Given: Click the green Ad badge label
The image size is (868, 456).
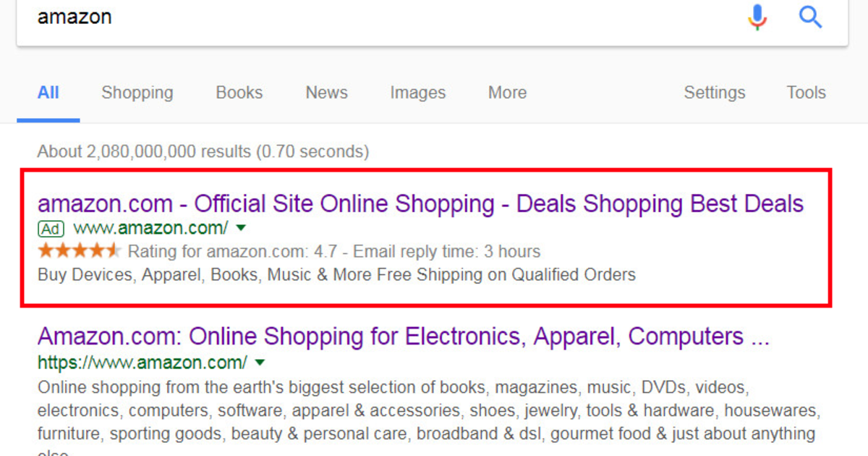Looking at the screenshot, I should coord(51,229).
